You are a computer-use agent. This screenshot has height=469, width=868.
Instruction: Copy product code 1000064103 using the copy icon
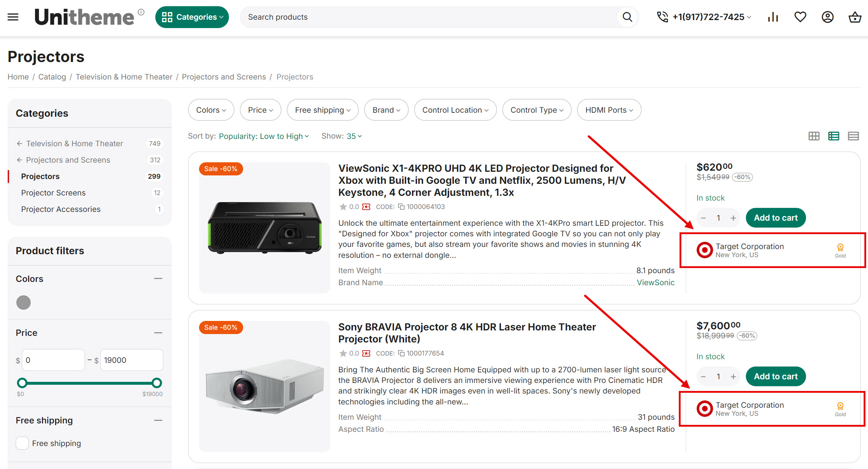click(401, 206)
